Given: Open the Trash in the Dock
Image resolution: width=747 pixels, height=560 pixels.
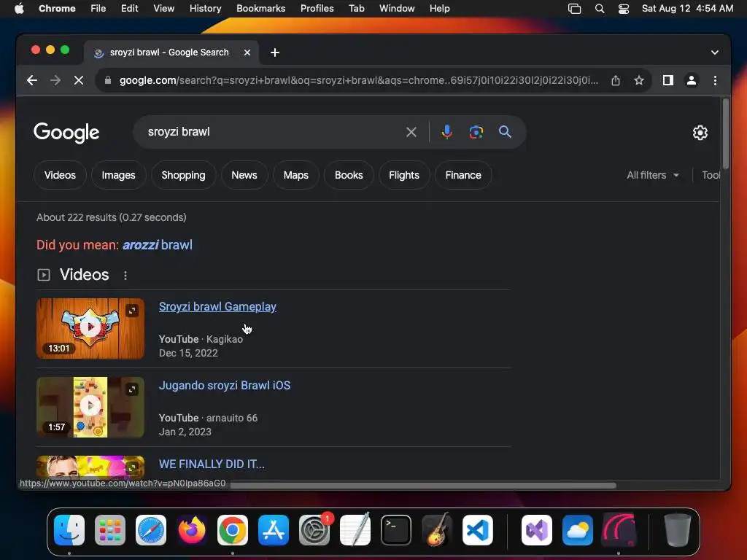Looking at the screenshot, I should pyautogui.click(x=678, y=530).
